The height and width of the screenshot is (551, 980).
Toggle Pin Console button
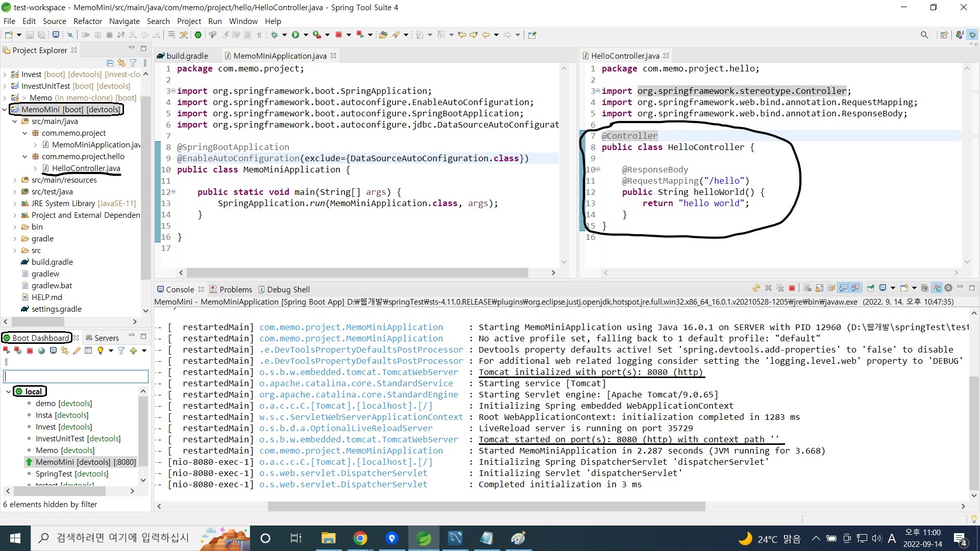click(871, 288)
